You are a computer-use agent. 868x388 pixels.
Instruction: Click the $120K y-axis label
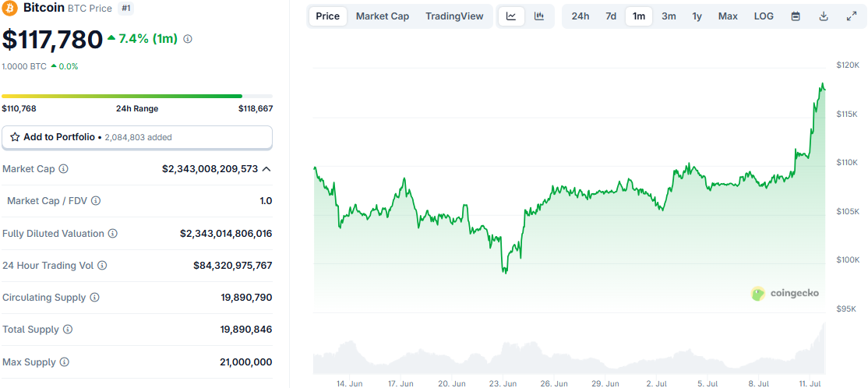pos(847,65)
